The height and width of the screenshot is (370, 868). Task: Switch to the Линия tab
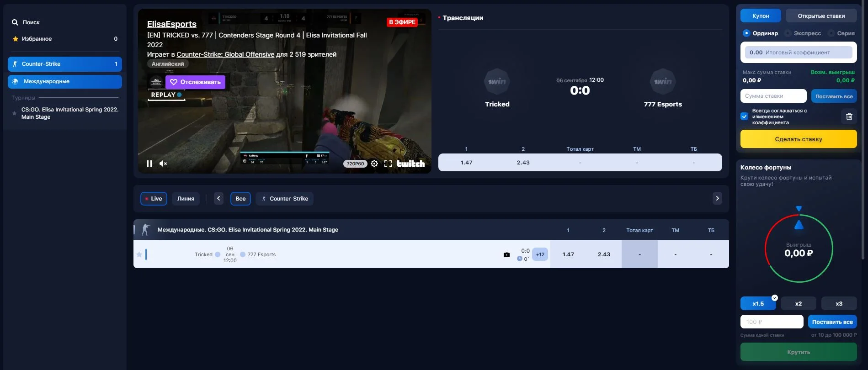(186, 199)
